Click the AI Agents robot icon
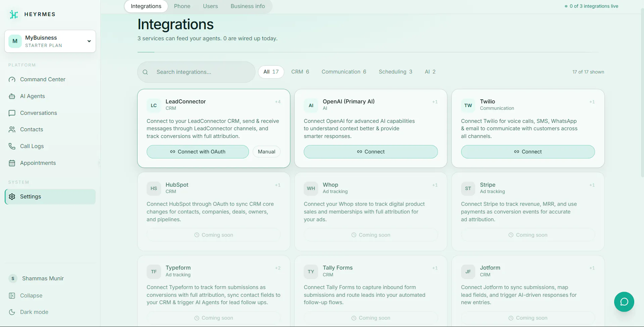 point(12,96)
